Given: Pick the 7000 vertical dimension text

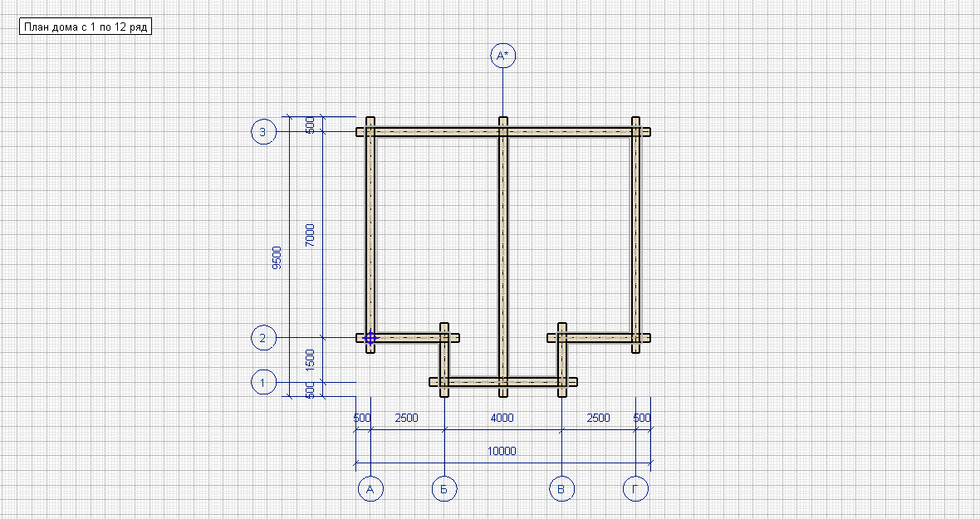Looking at the screenshot, I should click(x=310, y=235).
